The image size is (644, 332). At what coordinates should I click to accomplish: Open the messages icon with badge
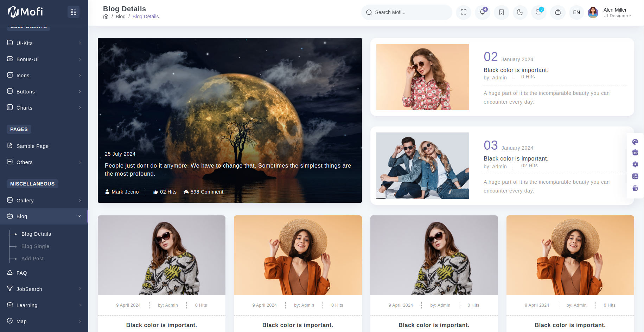pyautogui.click(x=538, y=12)
